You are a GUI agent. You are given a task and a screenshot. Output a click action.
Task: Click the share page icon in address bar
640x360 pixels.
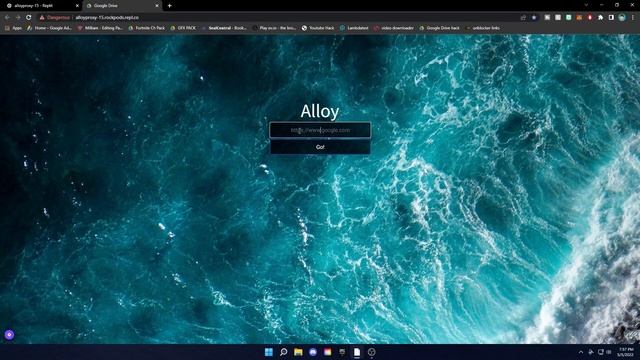point(523,18)
